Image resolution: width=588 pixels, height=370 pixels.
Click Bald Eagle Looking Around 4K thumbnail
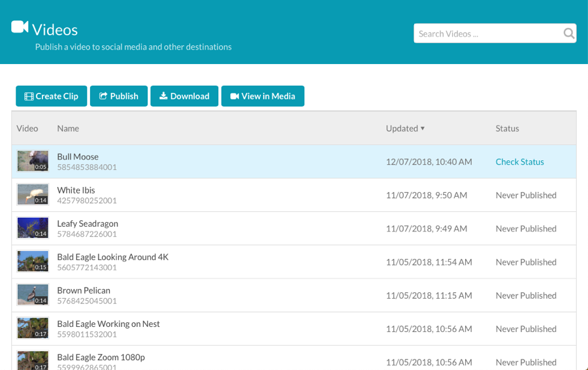(x=33, y=261)
